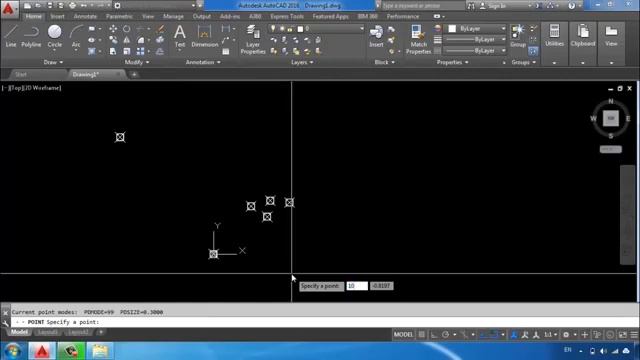This screenshot has width=640, height=360.
Task: Select the Circle tool
Action: tap(55, 36)
